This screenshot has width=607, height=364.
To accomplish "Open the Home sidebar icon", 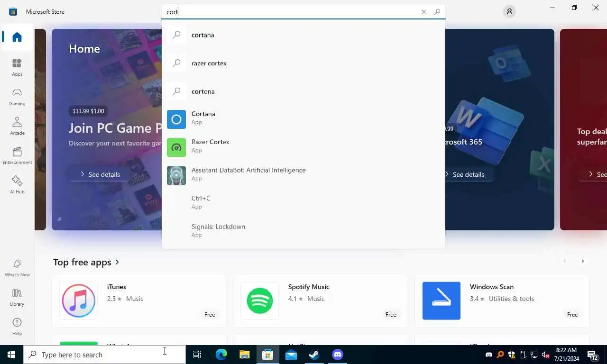I will point(17,37).
